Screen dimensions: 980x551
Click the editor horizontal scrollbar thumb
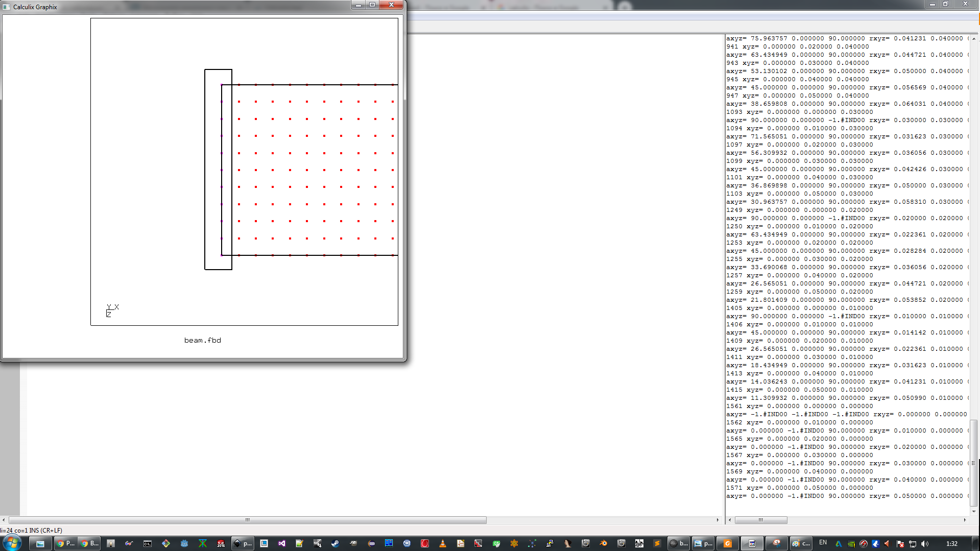pyautogui.click(x=248, y=520)
